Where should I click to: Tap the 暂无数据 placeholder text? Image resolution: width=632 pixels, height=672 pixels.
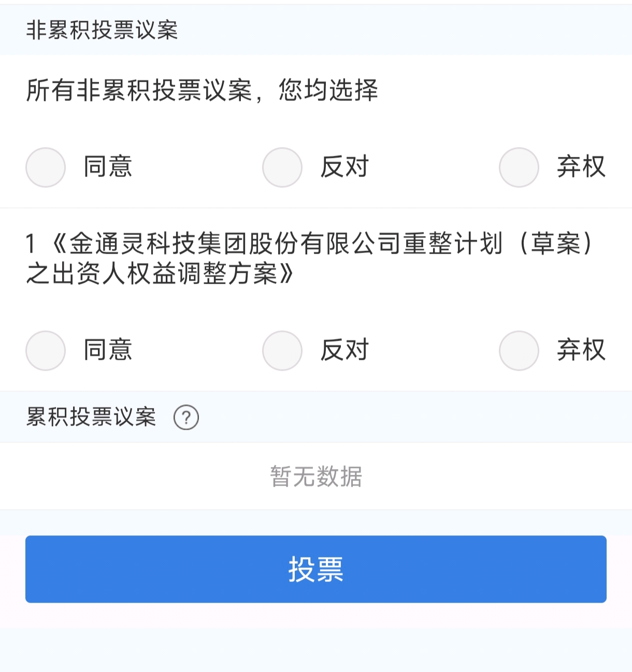316,476
